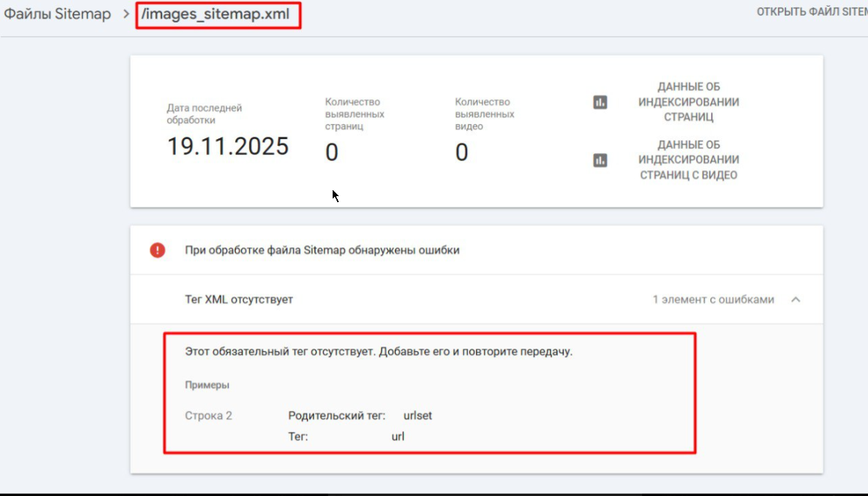
Task: Click the red error exclamation icon
Action: 157,250
